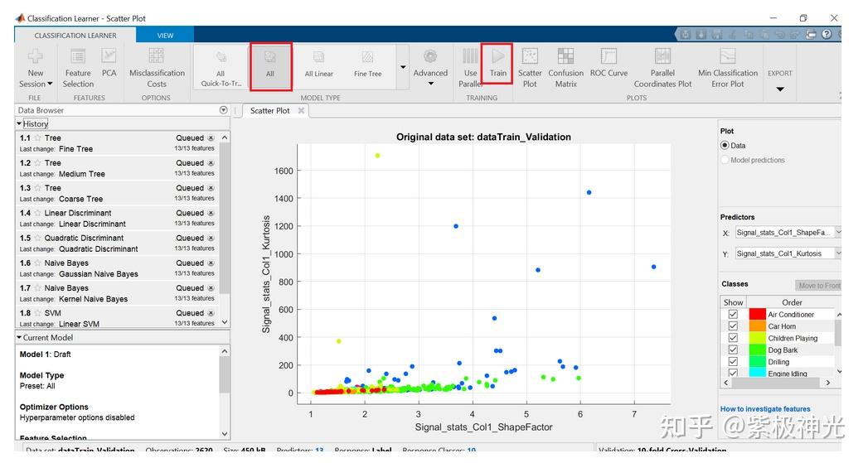The height and width of the screenshot is (463, 868).
Task: Star model 1.8 SVM as favorite
Action: click(37, 312)
